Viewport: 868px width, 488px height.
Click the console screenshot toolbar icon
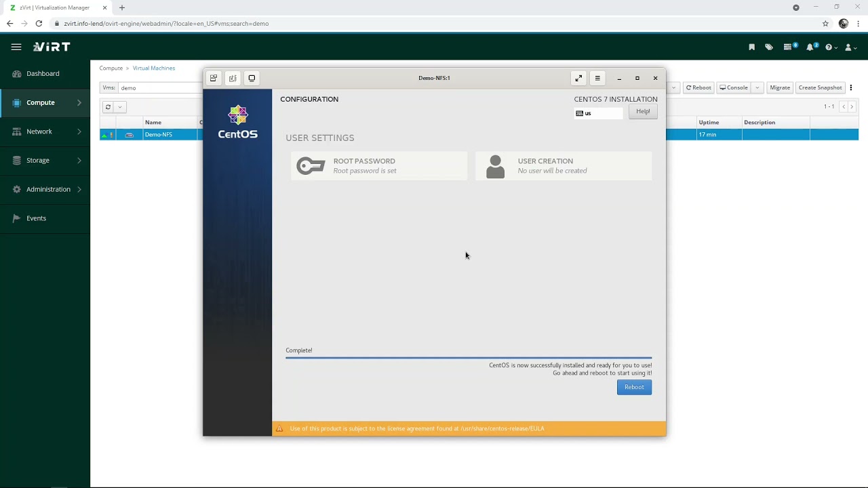tap(214, 78)
